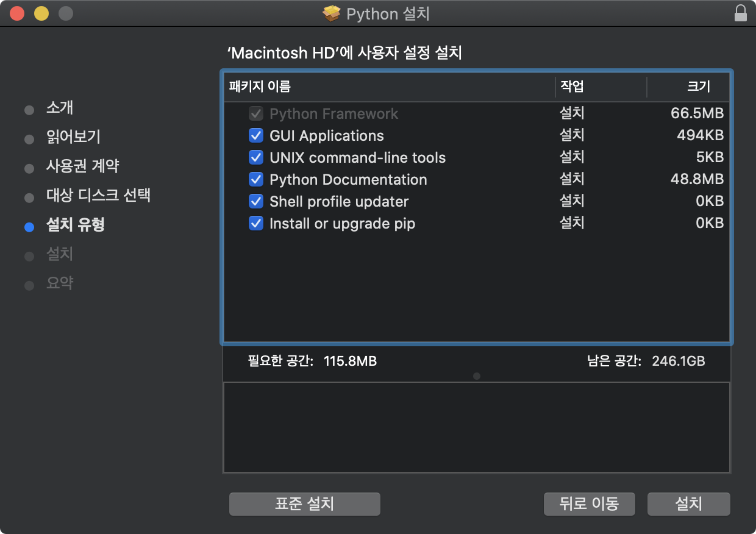
Task: Select Install or upgrade pip row text
Action: [x=342, y=223]
